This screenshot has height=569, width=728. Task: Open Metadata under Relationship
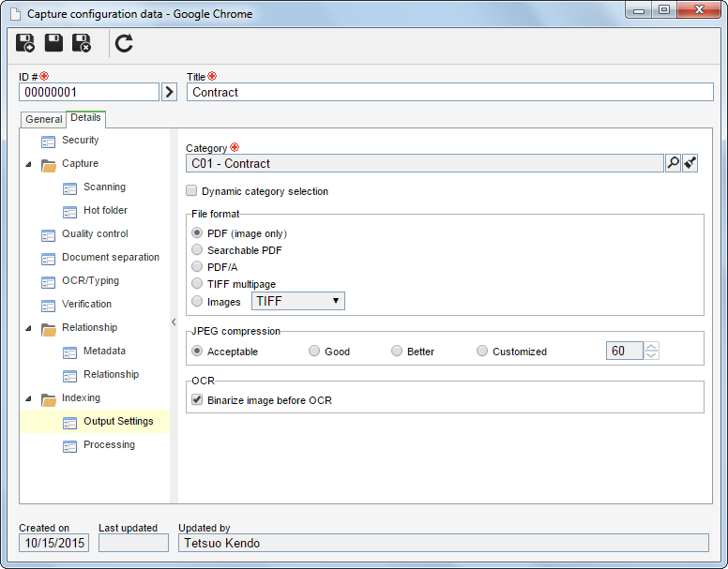[x=104, y=351]
